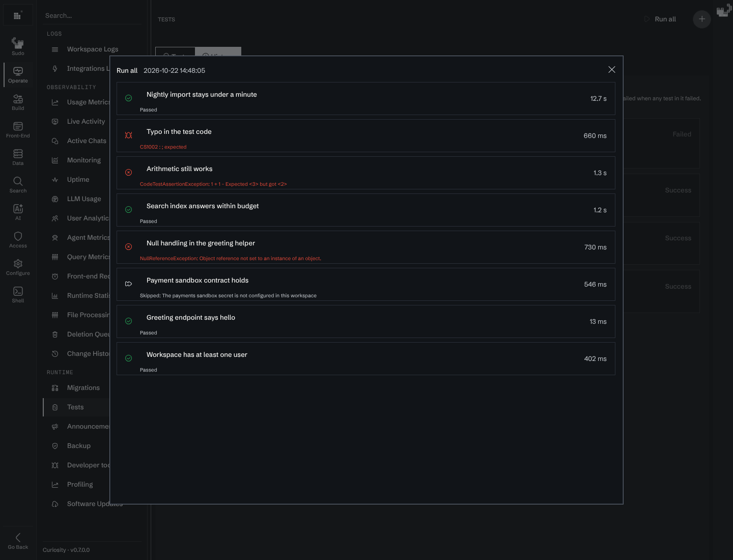The height and width of the screenshot is (560, 733).
Task: Click the Deletion Queue trash icon
Action: coord(55,334)
